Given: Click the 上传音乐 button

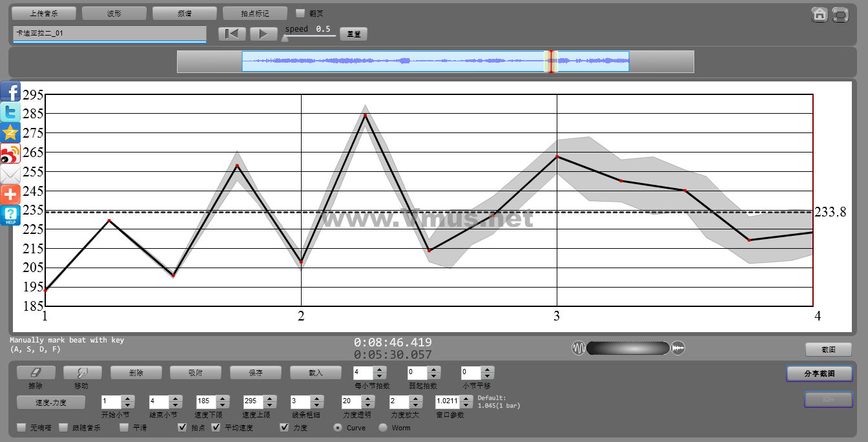Looking at the screenshot, I should (x=44, y=13).
